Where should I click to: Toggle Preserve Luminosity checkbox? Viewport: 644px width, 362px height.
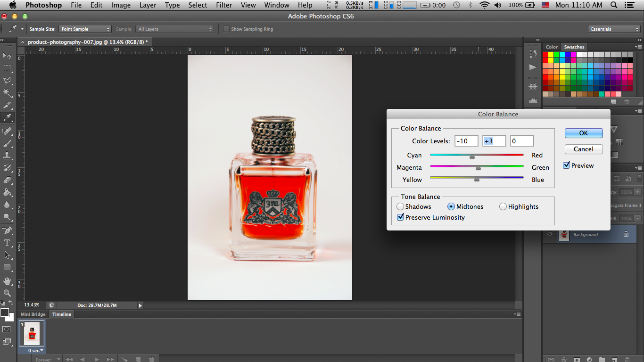click(401, 217)
